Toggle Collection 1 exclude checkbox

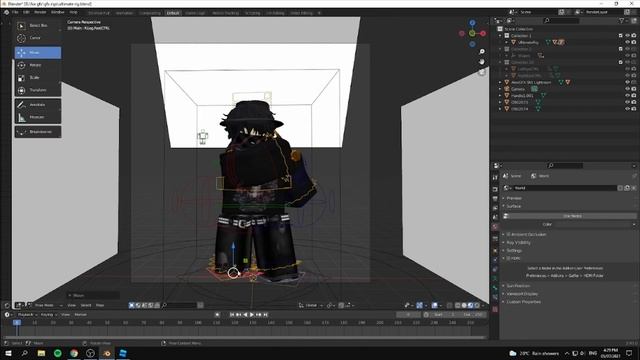[620, 36]
